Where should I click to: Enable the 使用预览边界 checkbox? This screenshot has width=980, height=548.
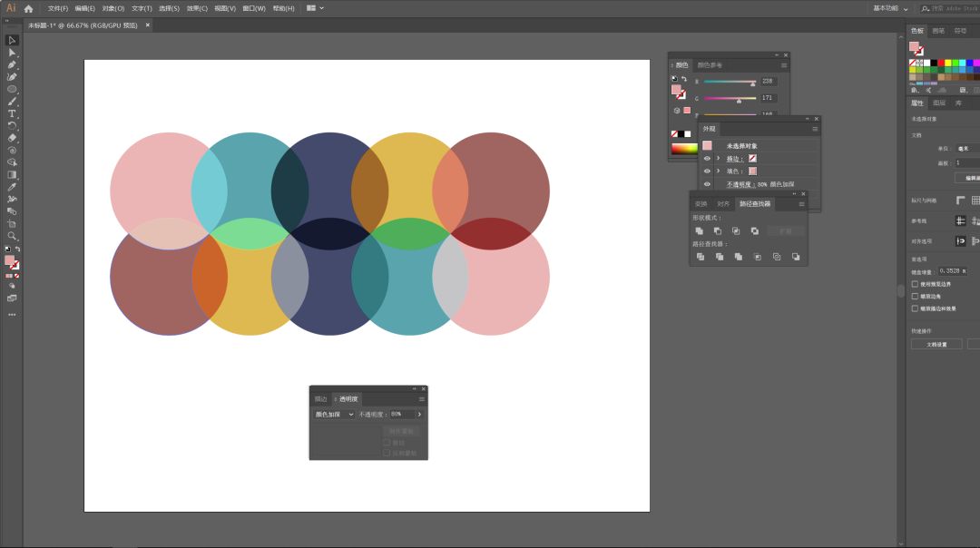pos(915,284)
